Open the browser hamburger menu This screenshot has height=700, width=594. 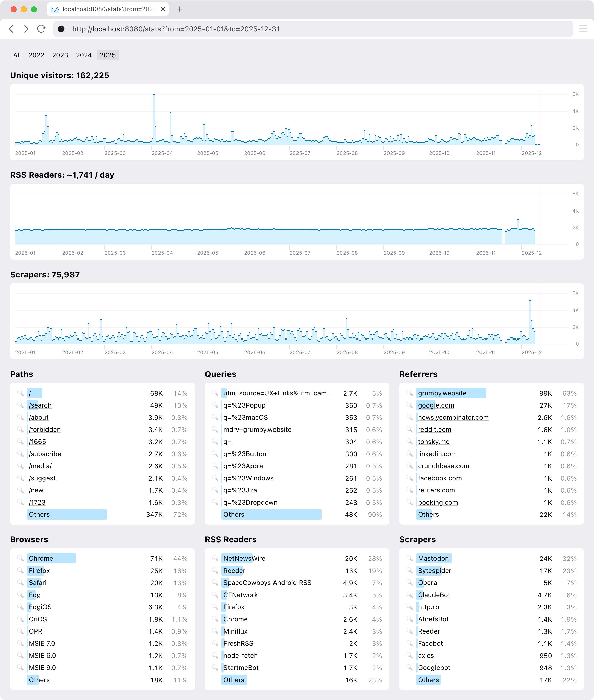coord(583,29)
